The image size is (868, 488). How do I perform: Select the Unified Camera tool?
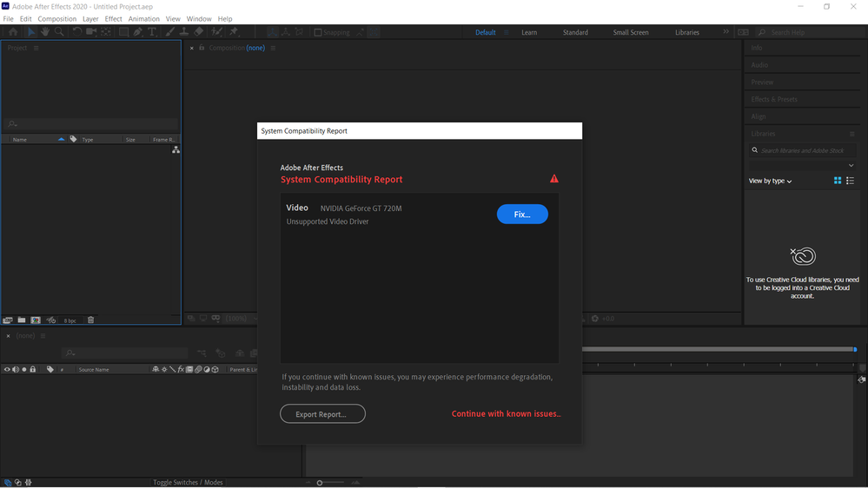pyautogui.click(x=90, y=32)
